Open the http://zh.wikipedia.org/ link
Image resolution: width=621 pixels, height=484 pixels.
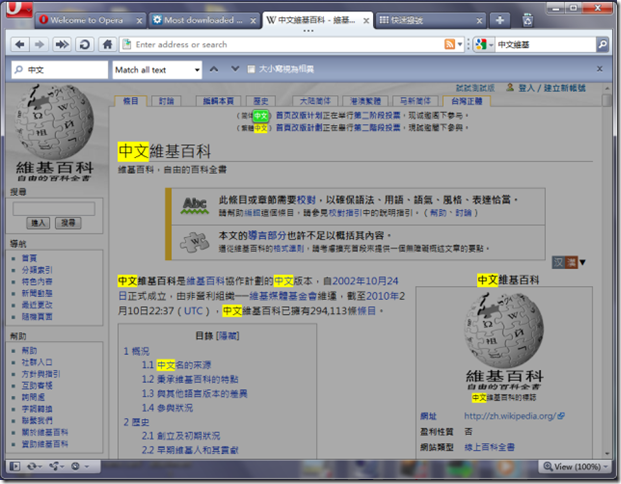(510, 416)
